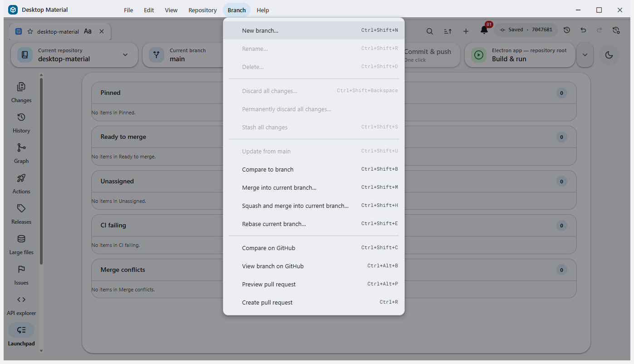Open the settings gear icon in toolbar
634x364 pixels.
point(616,30)
